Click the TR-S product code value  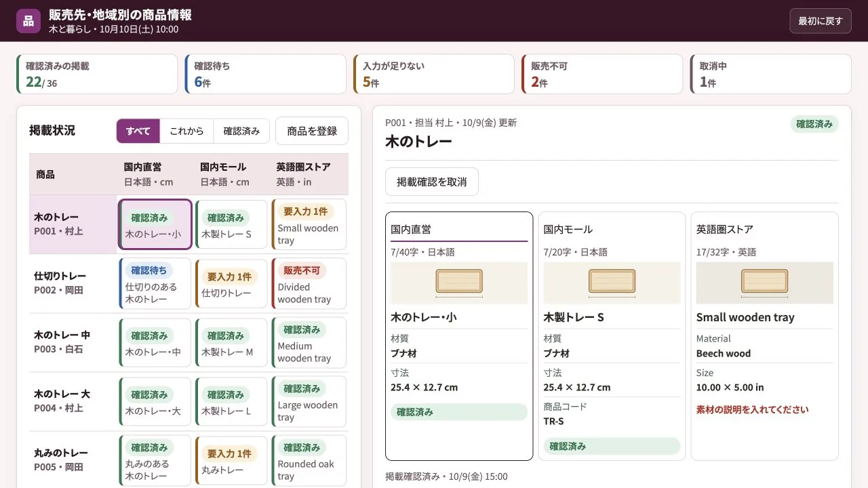click(x=554, y=422)
